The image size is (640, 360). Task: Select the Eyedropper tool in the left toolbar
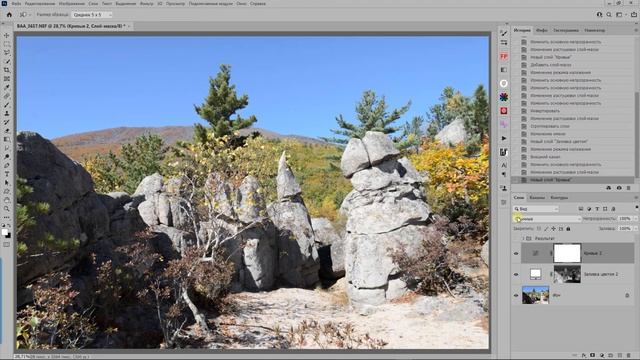click(x=7, y=87)
